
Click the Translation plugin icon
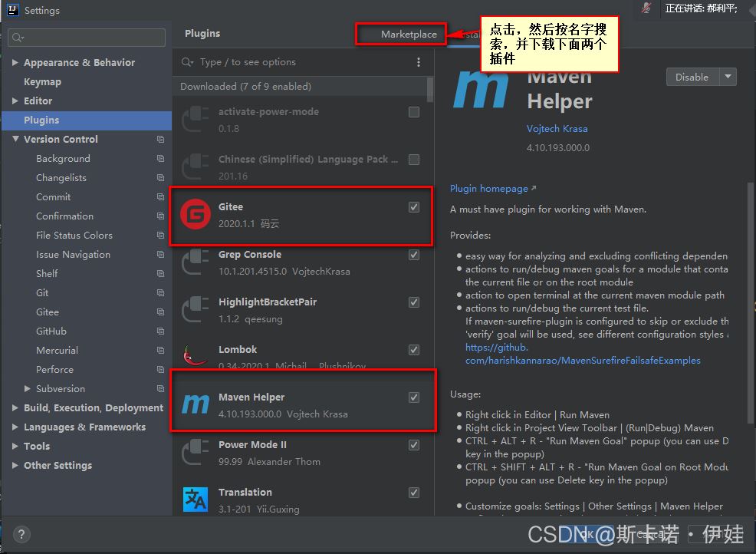[x=196, y=500]
